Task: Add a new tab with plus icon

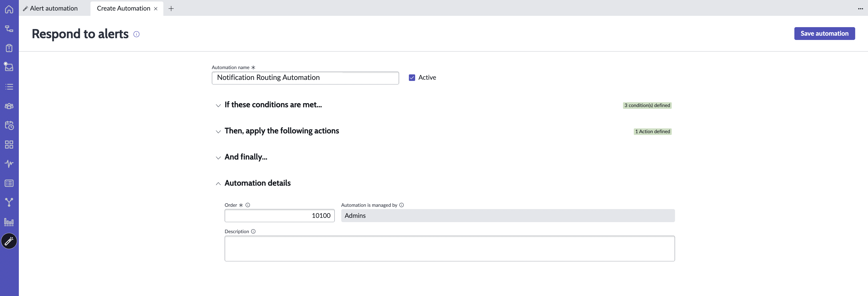Action: click(x=171, y=9)
